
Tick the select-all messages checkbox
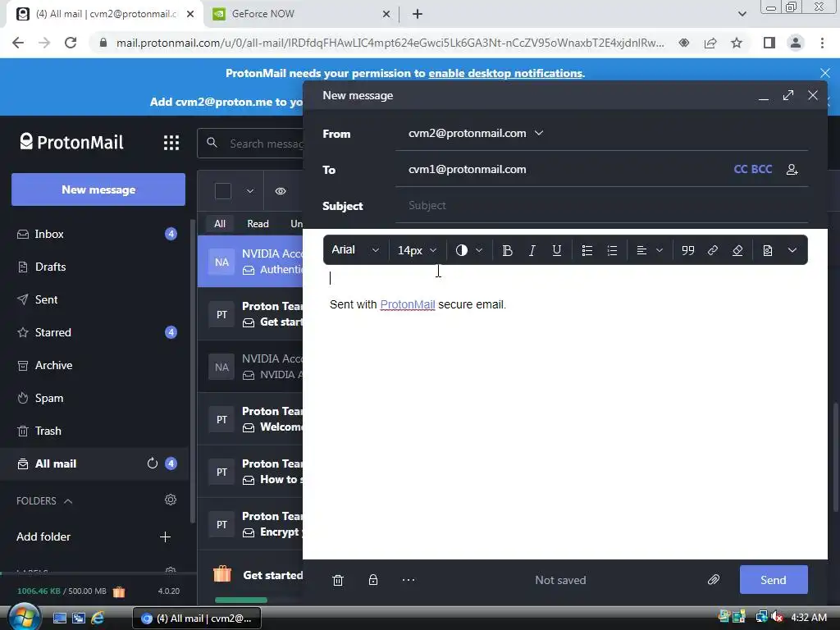point(223,191)
